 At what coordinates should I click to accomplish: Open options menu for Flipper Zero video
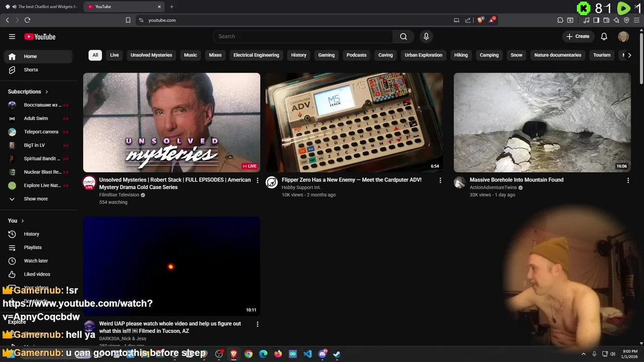tap(440, 180)
